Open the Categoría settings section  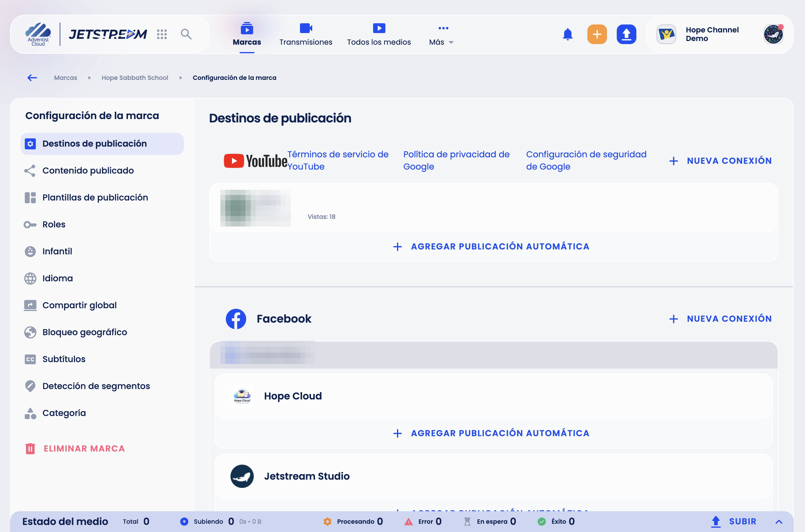pos(102,413)
